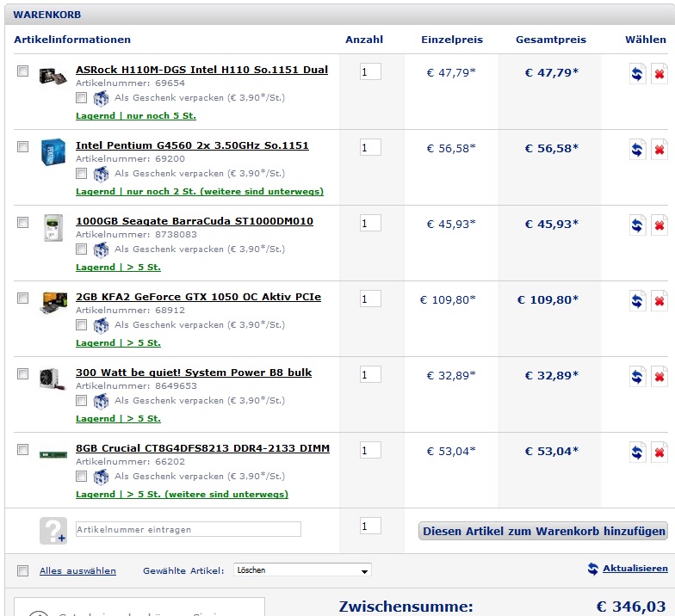The image size is (675, 616).
Task: Refresh icon for be quiet! System Power row
Action: [x=637, y=377]
